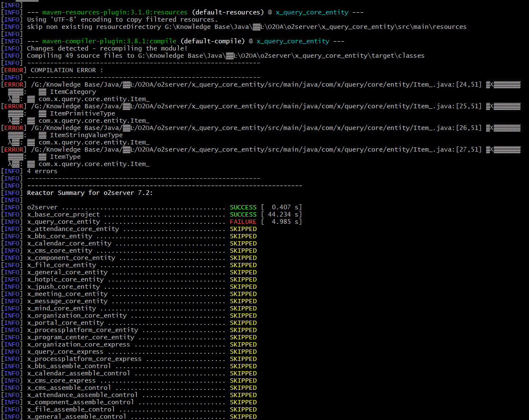Click 'Reactor Summary for o2server 7.2' heading

pos(90,193)
